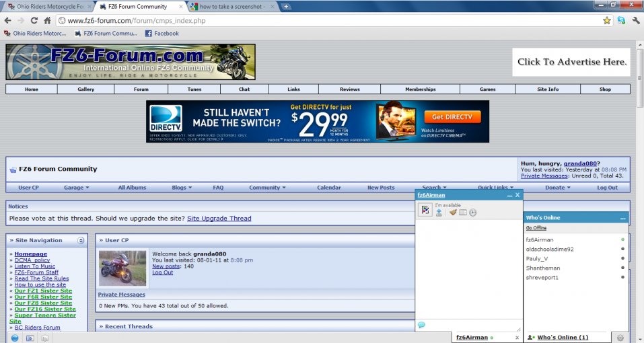Open the Garage dropdown menu
Image resolution: width=644 pixels, height=343 pixels.
click(77, 188)
